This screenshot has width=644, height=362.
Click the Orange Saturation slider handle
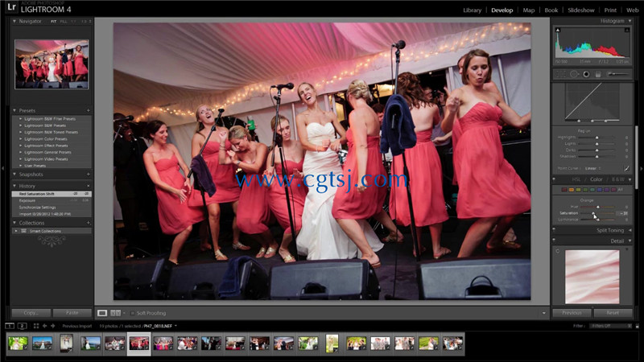point(593,213)
